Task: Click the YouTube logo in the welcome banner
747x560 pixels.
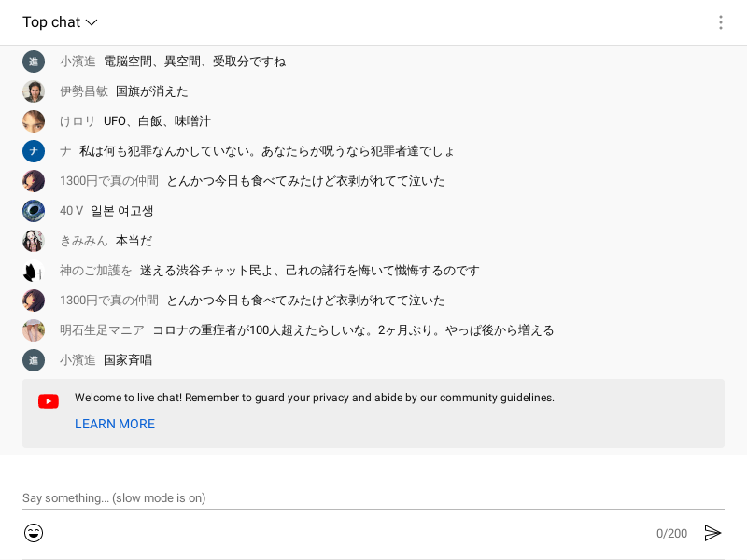Action: tap(49, 401)
